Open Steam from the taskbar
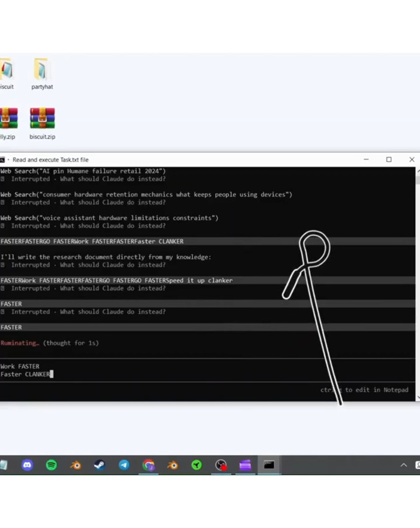The width and height of the screenshot is (420, 528). point(100,465)
